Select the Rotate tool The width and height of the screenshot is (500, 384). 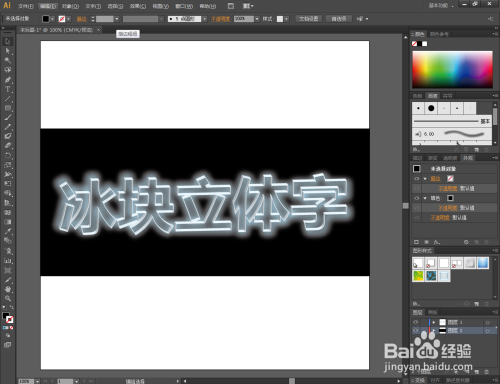[x=8, y=155]
